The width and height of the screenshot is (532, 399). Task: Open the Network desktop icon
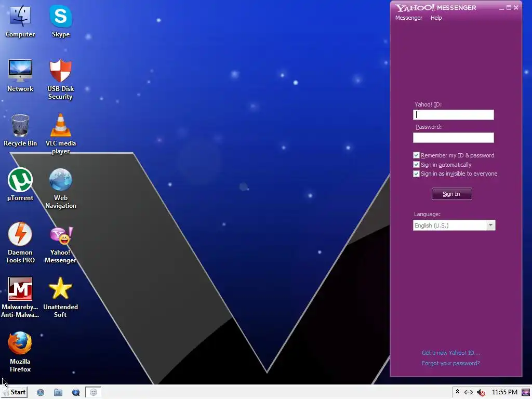coord(20,76)
